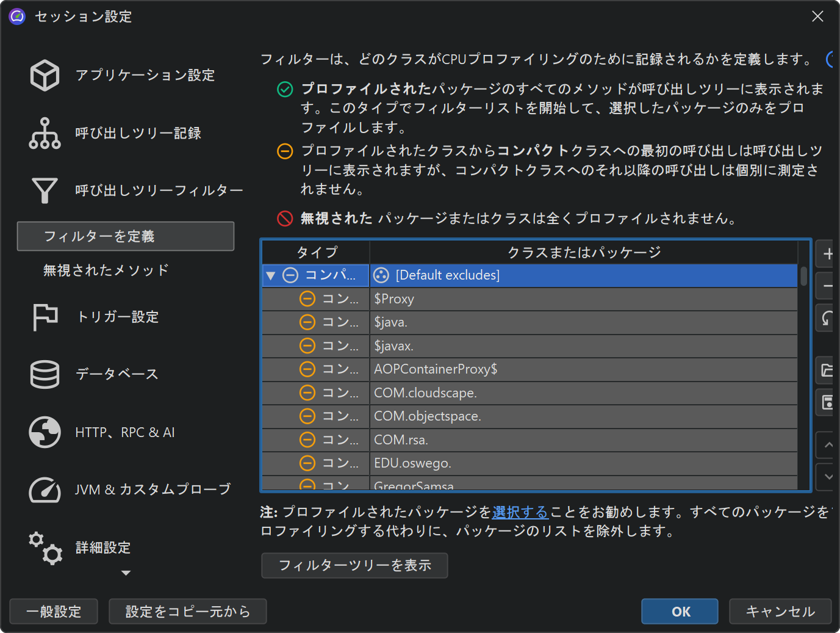Open advanced settings gears icon

[x=45, y=548]
